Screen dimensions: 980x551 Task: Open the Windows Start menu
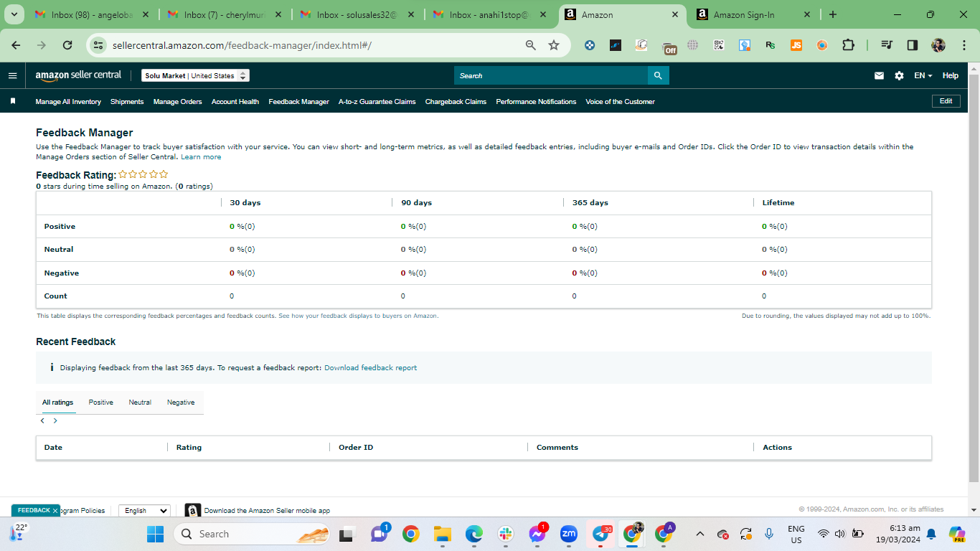tap(155, 534)
